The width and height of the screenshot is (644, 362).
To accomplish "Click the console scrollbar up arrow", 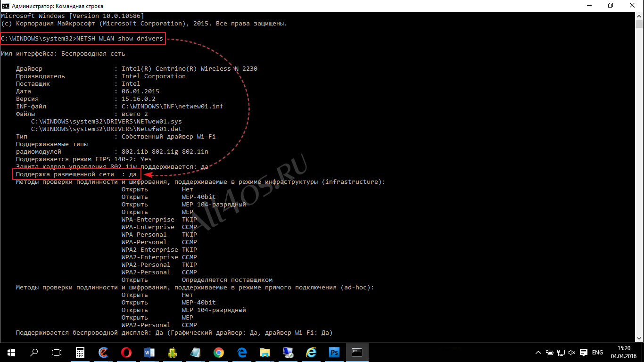I will [x=640, y=16].
